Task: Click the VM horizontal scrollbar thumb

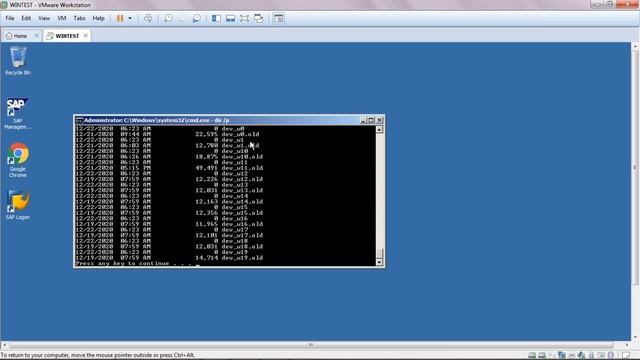Action: tap(311, 345)
